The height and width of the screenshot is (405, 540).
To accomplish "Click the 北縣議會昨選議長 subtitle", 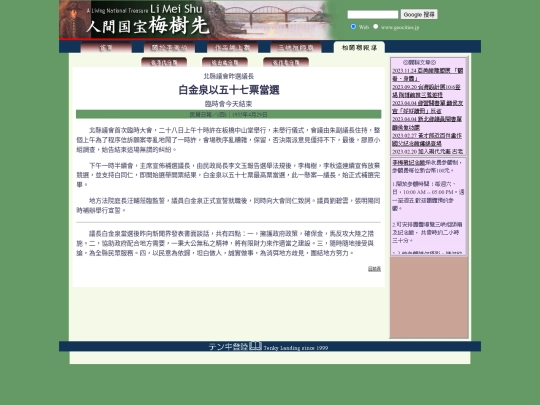I will 229,76.
